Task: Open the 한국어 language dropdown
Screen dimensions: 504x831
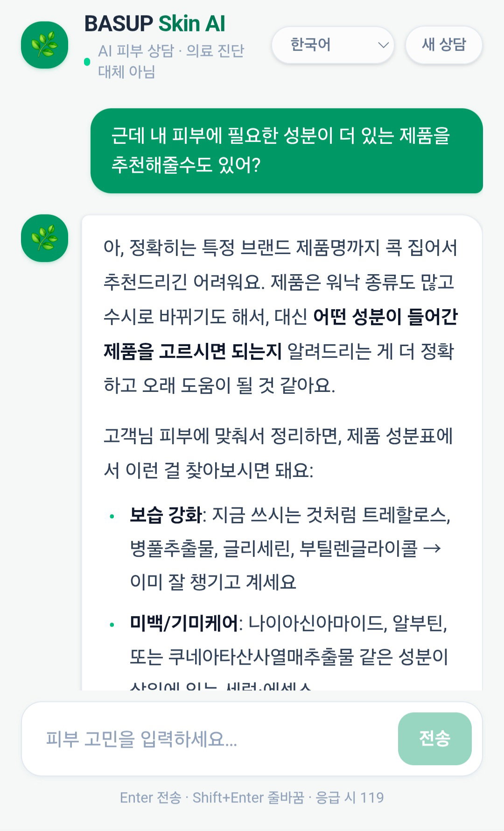Action: point(333,45)
